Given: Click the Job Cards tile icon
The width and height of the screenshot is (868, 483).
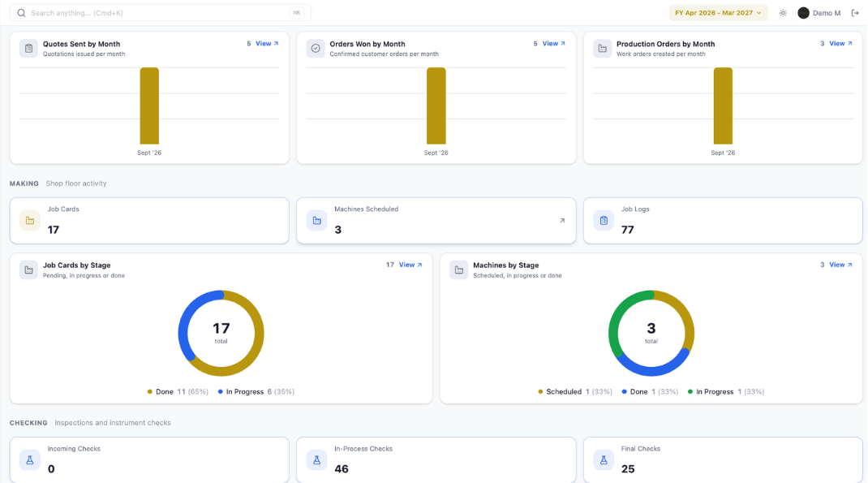Looking at the screenshot, I should pos(30,221).
